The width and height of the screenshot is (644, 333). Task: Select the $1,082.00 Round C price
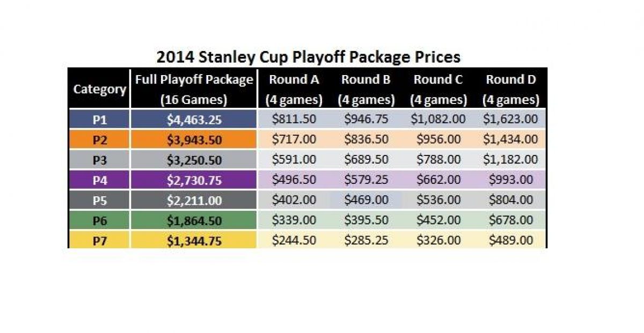(x=438, y=120)
